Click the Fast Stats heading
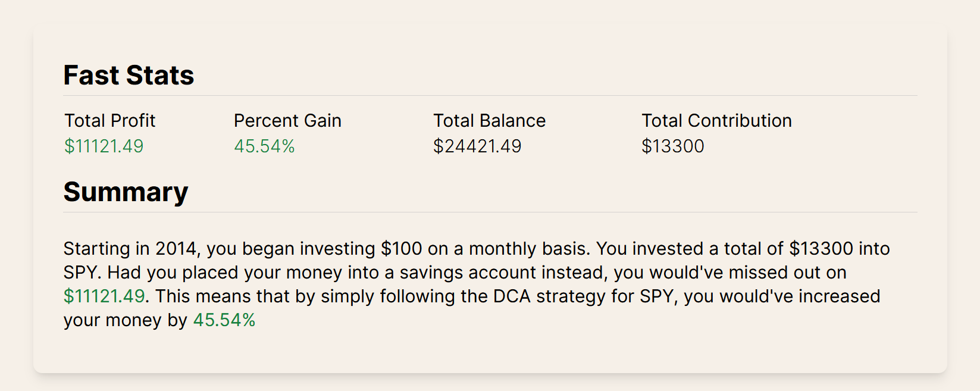980x391 pixels. coord(129,76)
